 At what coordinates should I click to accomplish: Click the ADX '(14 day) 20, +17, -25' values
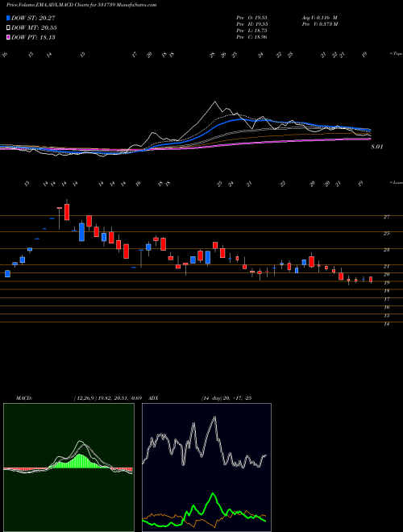pos(226,397)
